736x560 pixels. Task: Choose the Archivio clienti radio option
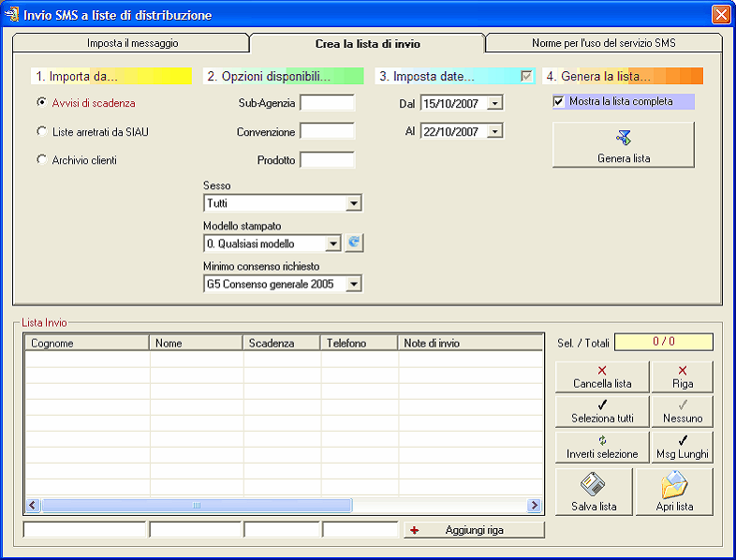(41, 160)
